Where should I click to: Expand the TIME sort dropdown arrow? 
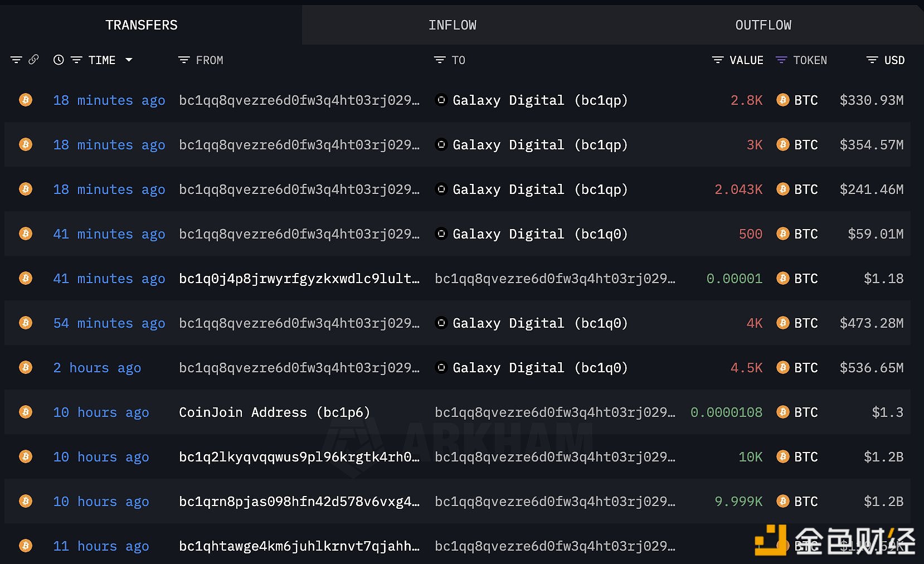[129, 60]
